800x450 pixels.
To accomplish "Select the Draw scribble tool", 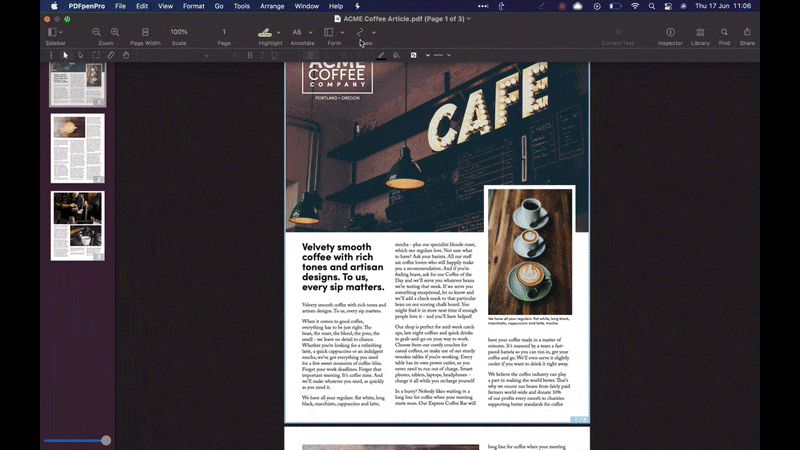I will point(360,32).
